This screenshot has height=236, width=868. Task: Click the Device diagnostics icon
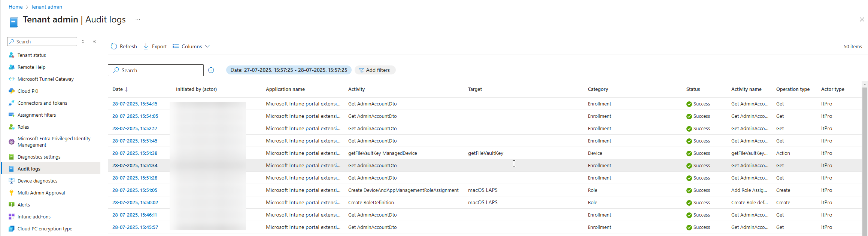click(x=12, y=181)
